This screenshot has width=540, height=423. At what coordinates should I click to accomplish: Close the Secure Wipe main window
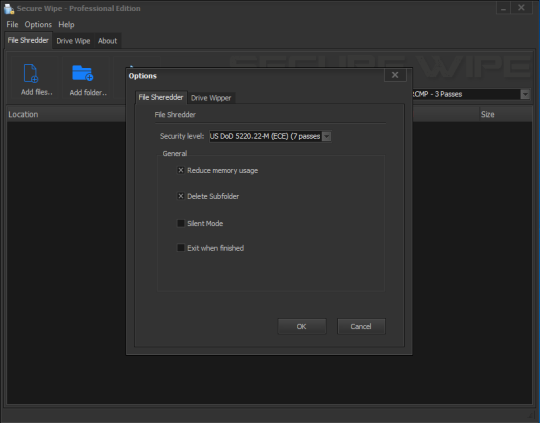(x=521, y=8)
